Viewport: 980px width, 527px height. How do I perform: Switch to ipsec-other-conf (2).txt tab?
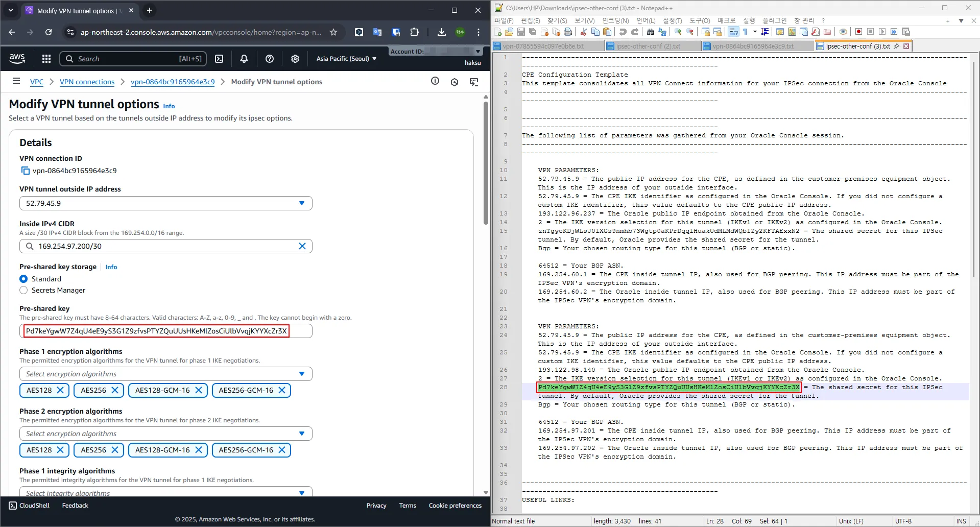pyautogui.click(x=653, y=46)
